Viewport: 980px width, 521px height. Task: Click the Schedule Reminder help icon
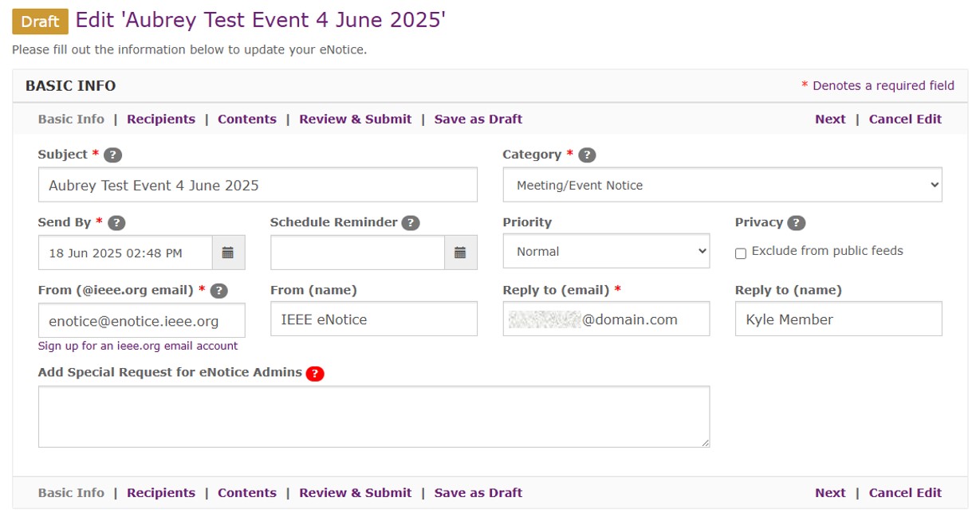point(411,223)
